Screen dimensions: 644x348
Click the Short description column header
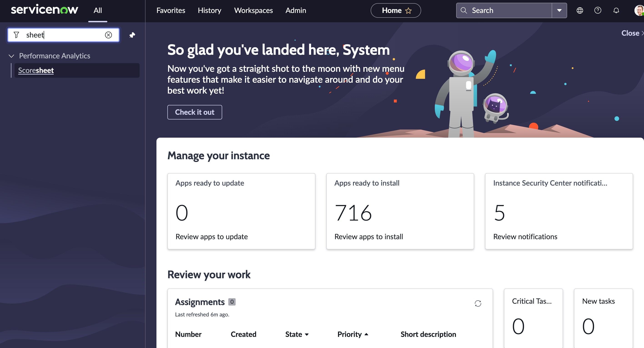[428, 334]
